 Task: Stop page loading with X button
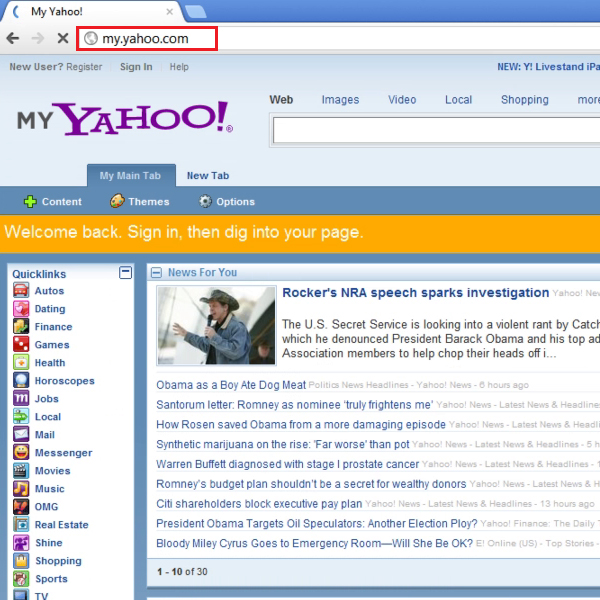63,38
